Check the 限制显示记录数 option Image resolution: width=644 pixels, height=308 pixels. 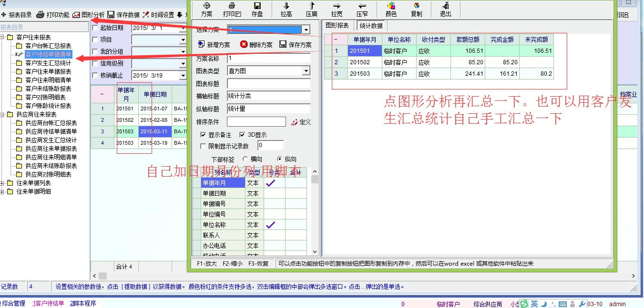[204, 146]
